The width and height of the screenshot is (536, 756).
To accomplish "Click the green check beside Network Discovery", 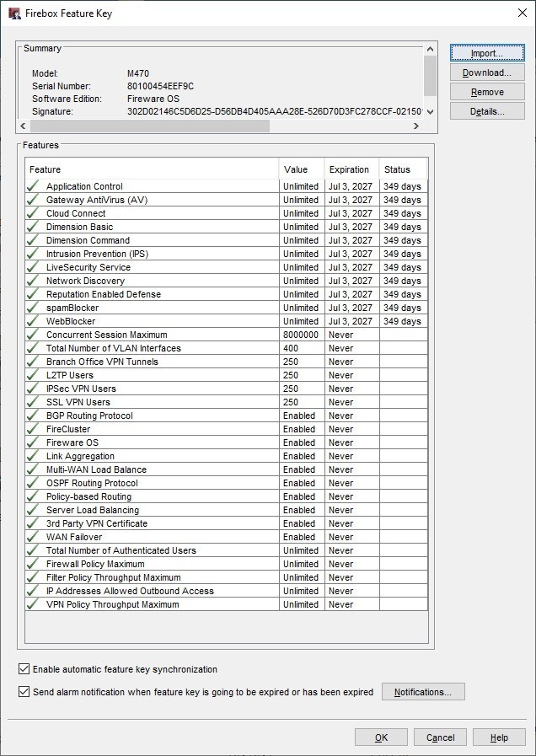I will 33,281.
